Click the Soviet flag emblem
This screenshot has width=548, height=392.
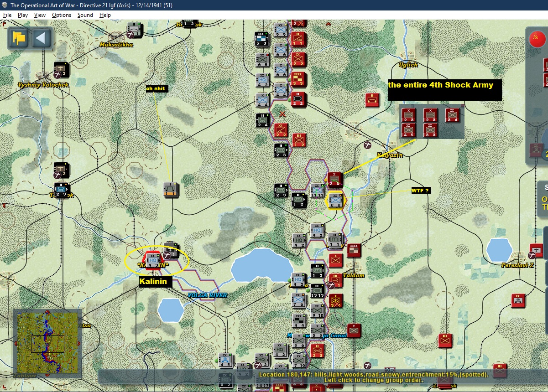click(x=537, y=39)
